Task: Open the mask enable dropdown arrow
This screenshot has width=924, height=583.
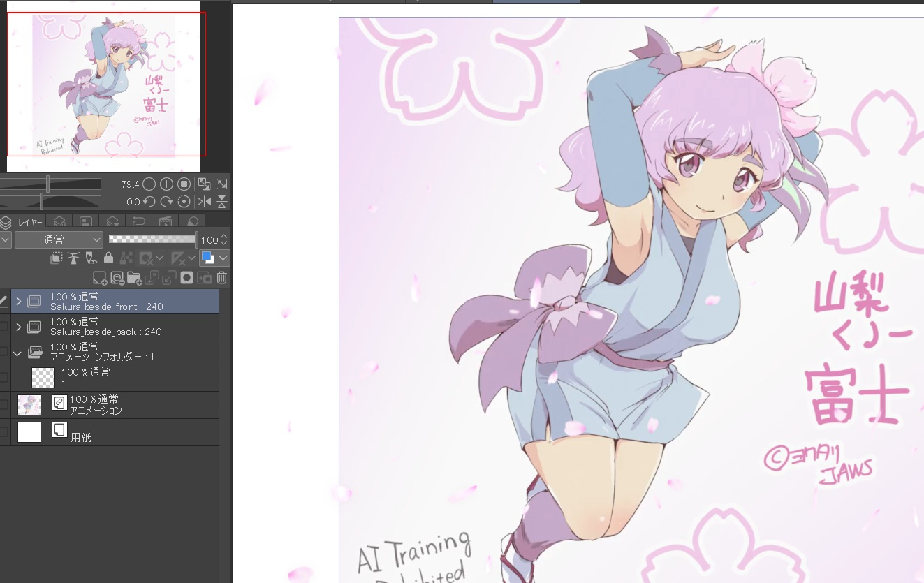Action: tap(160, 258)
